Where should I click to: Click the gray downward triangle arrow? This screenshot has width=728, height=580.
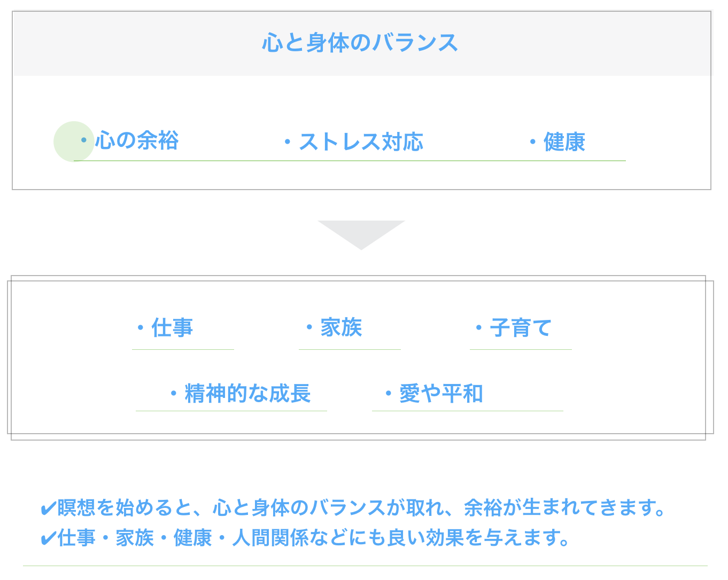(361, 233)
